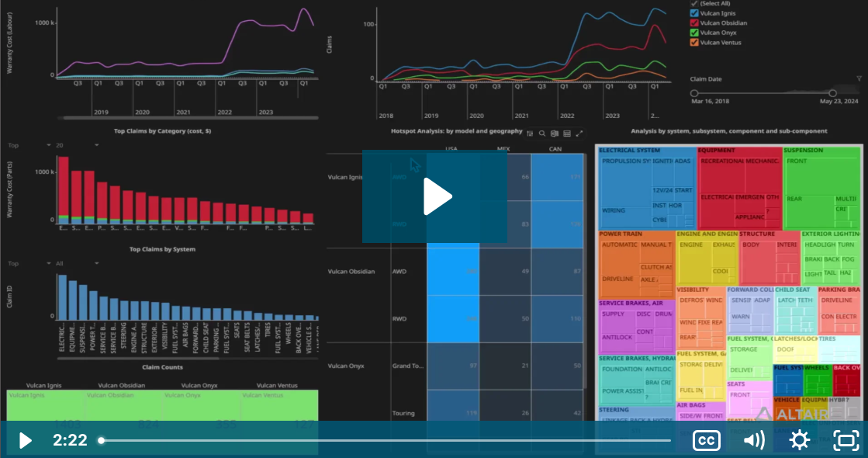Open the 20 count dropdown
This screenshot has height=458, width=868.
click(x=77, y=145)
